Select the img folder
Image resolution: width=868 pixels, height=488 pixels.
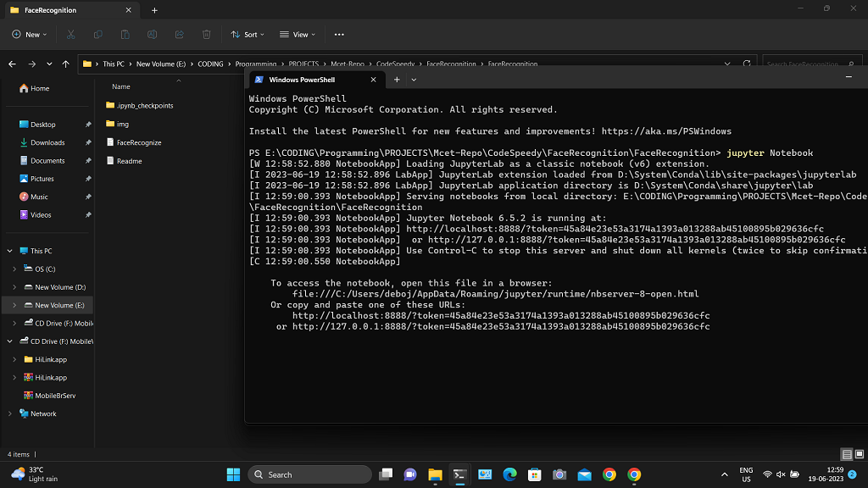click(117, 124)
